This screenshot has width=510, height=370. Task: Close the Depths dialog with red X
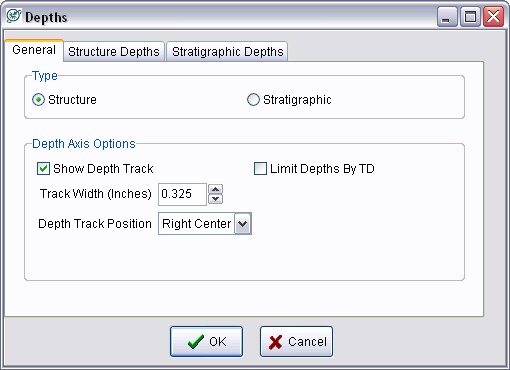[493, 16]
